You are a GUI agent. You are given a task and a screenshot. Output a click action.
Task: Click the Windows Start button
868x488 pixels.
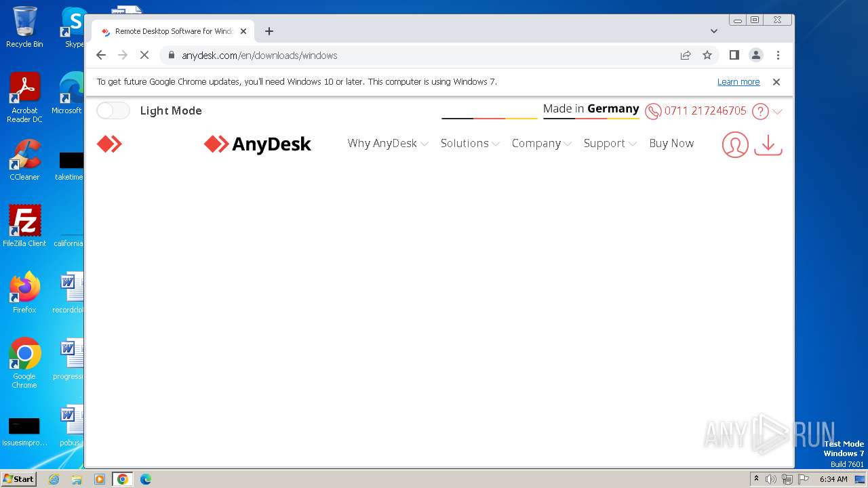(19, 479)
